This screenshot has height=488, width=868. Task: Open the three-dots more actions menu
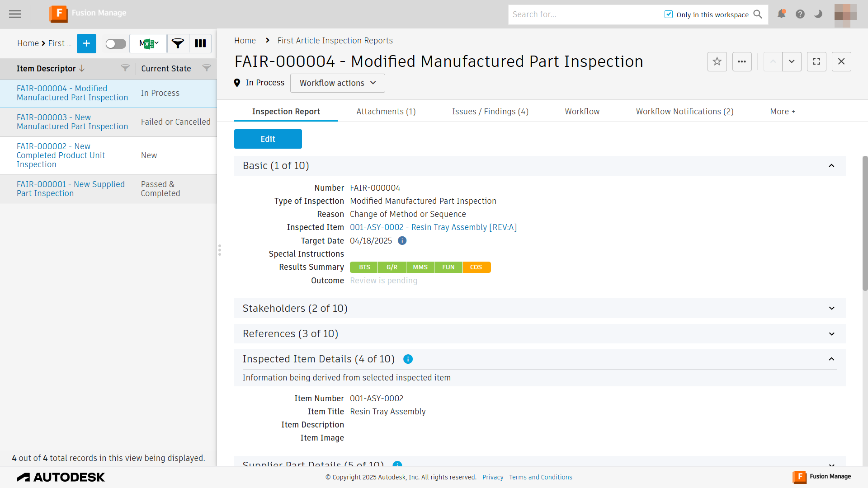pos(742,61)
